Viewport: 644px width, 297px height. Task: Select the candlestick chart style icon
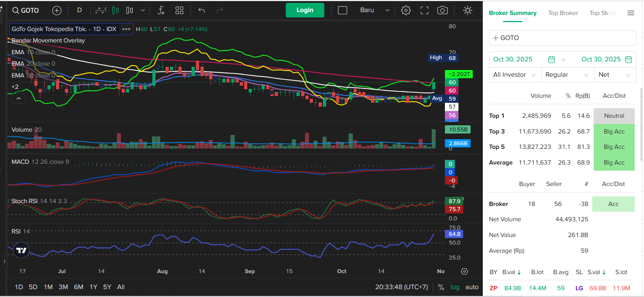115,10
